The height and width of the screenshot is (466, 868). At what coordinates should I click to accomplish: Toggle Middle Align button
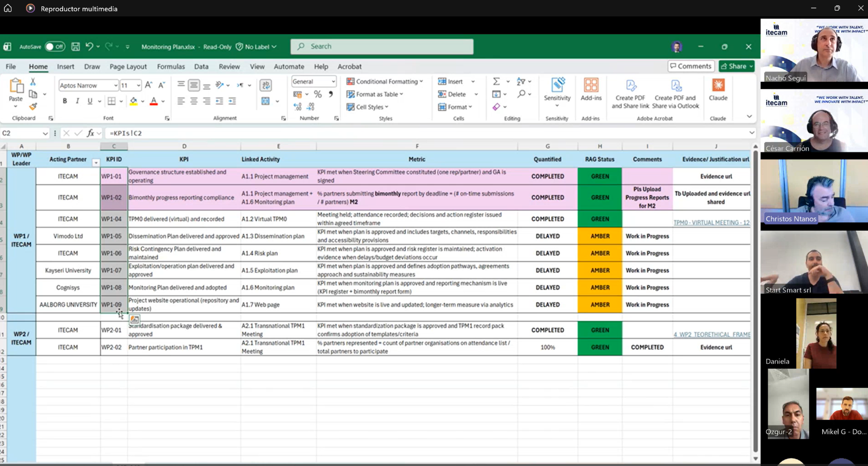tap(194, 85)
